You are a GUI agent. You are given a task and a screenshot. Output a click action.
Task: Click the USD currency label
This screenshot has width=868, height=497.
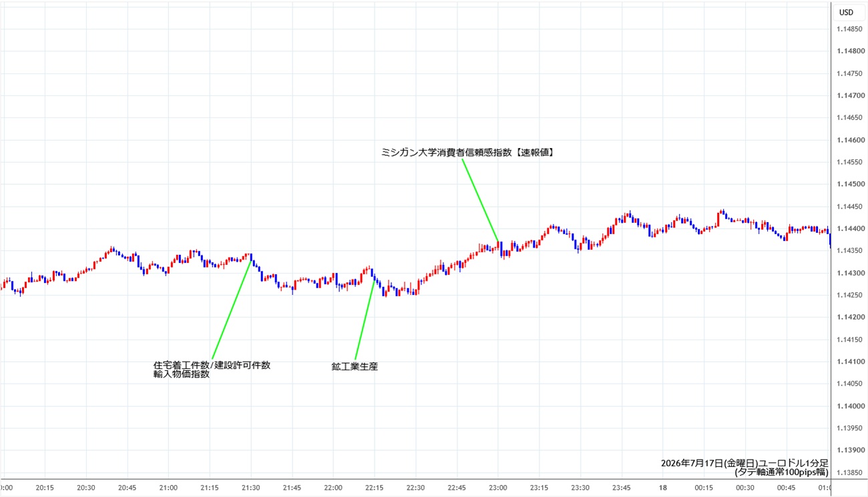846,12
